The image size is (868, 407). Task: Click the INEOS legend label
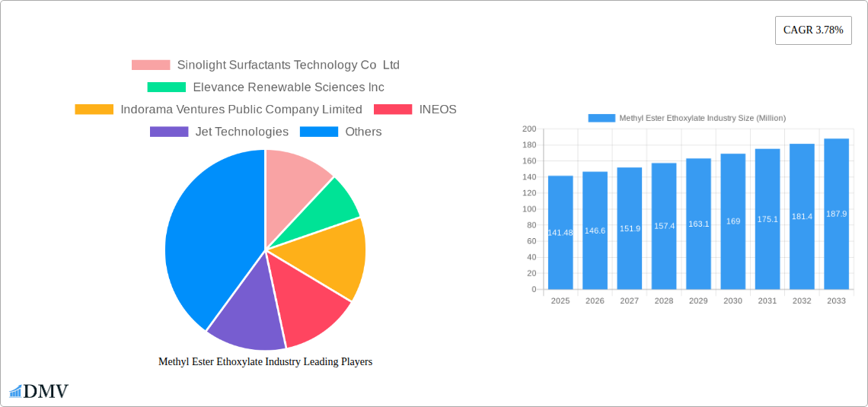tap(438, 110)
